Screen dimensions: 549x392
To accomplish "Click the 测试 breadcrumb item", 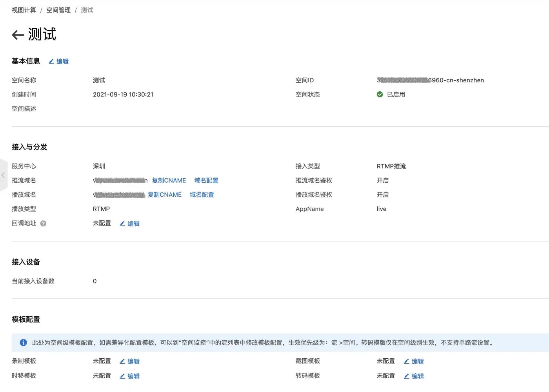I will tap(87, 10).
